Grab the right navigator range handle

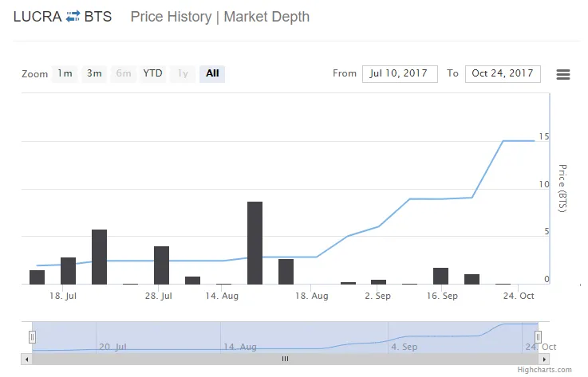538,337
